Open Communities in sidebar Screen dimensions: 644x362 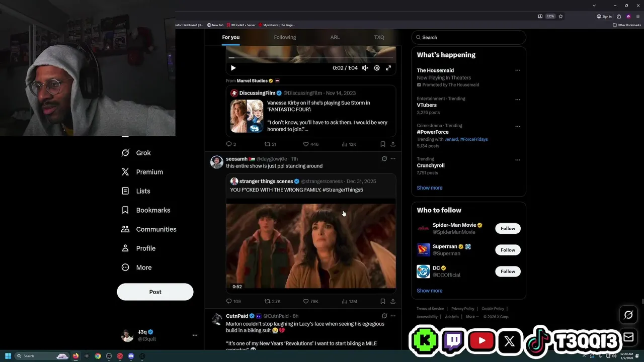[149, 229]
